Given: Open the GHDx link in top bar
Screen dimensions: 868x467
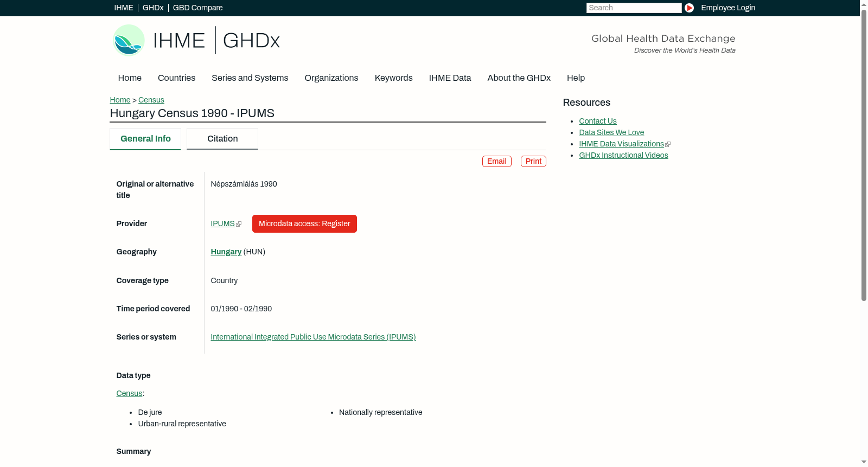Looking at the screenshot, I should (153, 8).
